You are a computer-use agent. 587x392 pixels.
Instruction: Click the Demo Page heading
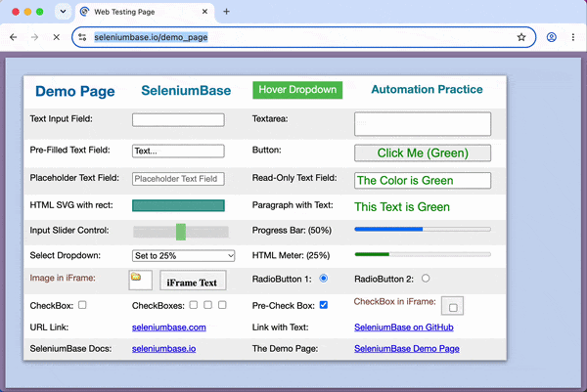75,91
